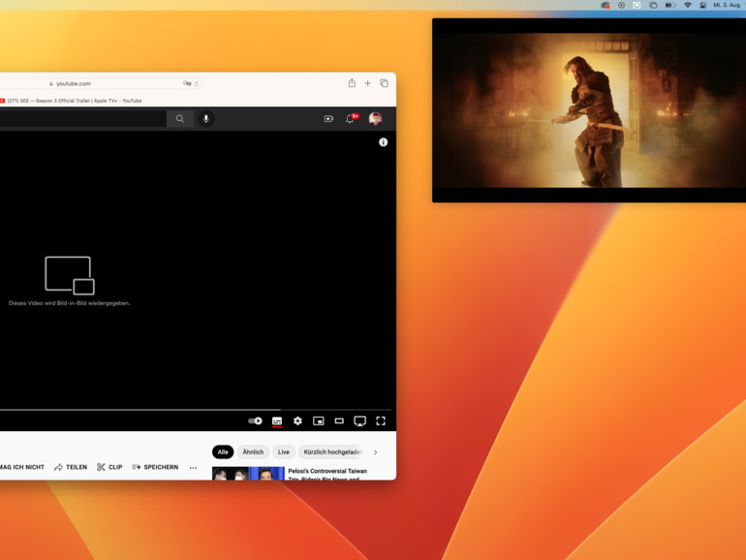This screenshot has height=560, width=746.
Task: Select the Live filter chip
Action: (284, 452)
